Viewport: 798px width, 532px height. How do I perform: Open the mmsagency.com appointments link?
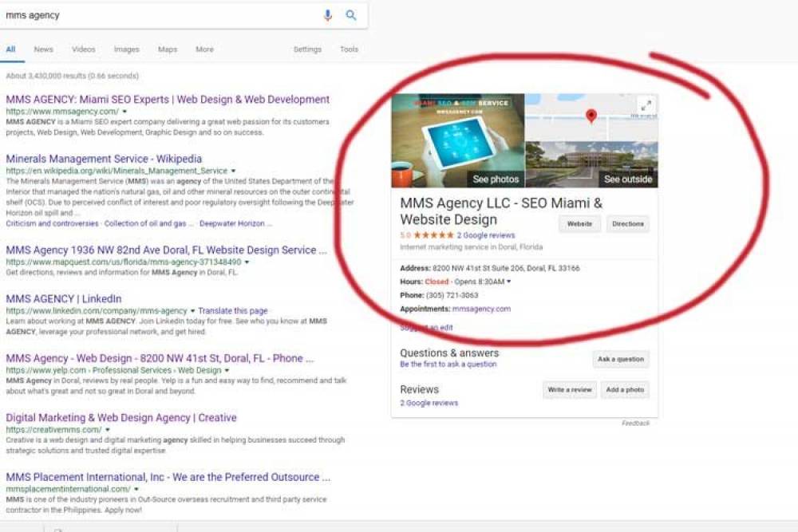coord(481,309)
